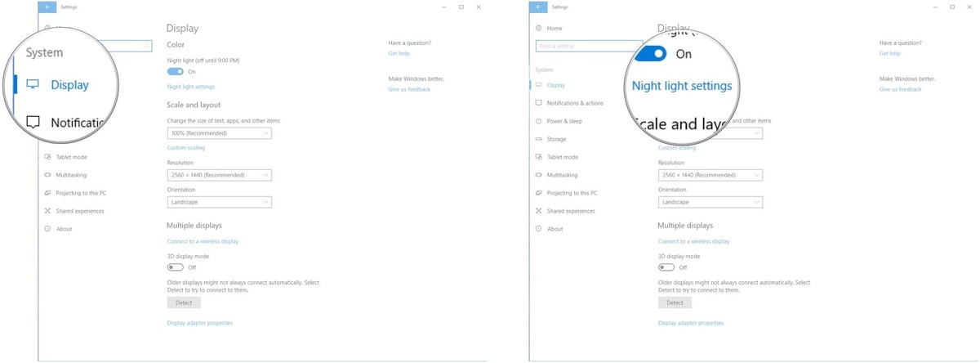This screenshot has height=363, width=980.
Task: Open Orientation Landscape dropdown in left window
Action: click(x=219, y=202)
